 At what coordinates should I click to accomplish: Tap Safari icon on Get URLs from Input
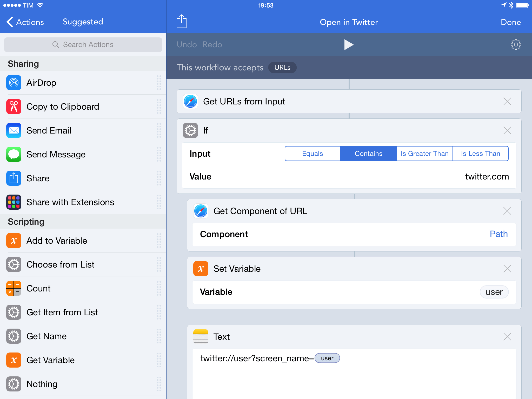click(x=190, y=101)
